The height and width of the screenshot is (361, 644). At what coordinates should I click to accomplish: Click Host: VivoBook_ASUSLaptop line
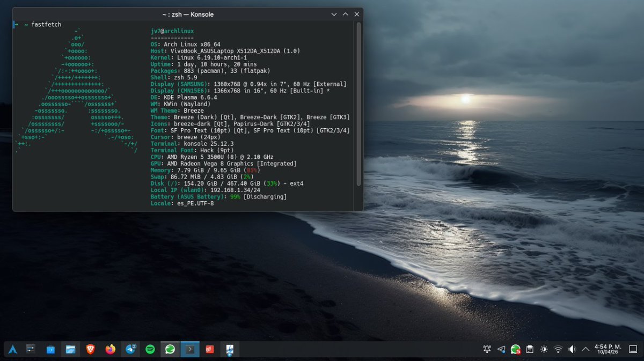click(225, 51)
